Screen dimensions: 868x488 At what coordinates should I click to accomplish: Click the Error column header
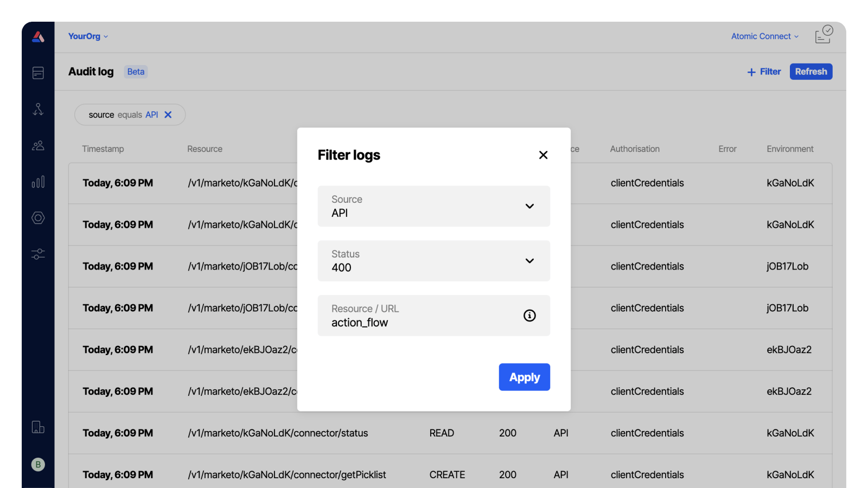(727, 149)
